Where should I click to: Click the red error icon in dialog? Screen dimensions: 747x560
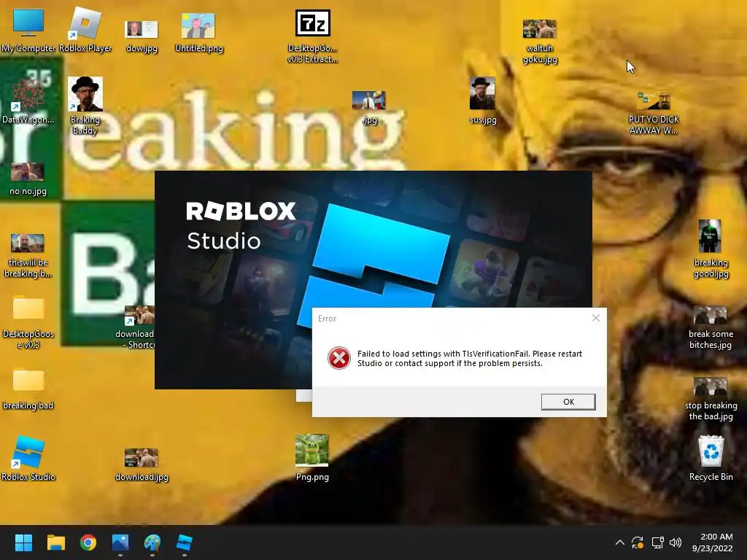coord(338,358)
